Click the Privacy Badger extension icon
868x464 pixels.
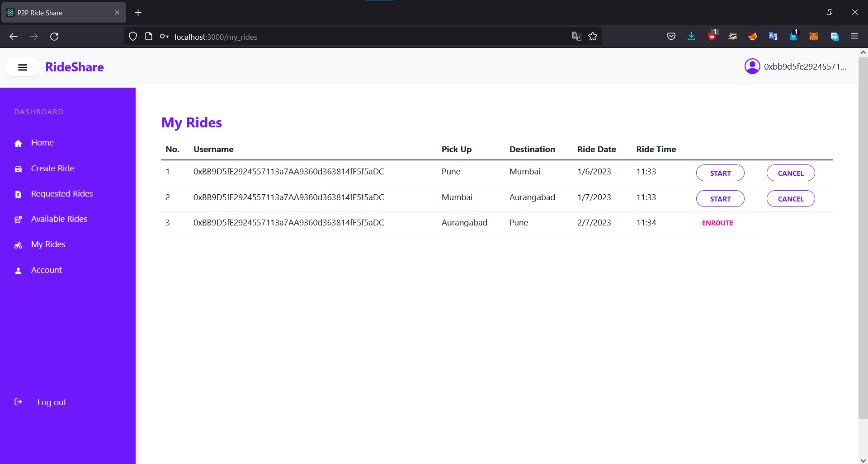(x=732, y=37)
